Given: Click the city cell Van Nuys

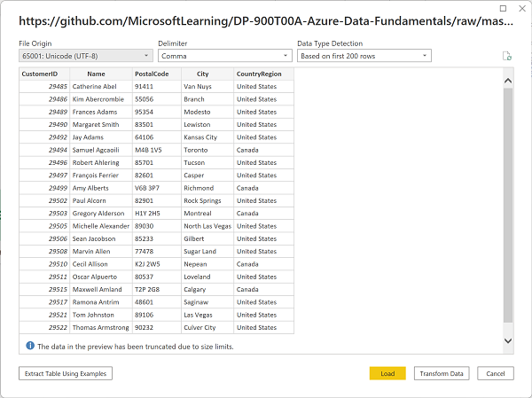Looking at the screenshot, I should coord(207,87).
